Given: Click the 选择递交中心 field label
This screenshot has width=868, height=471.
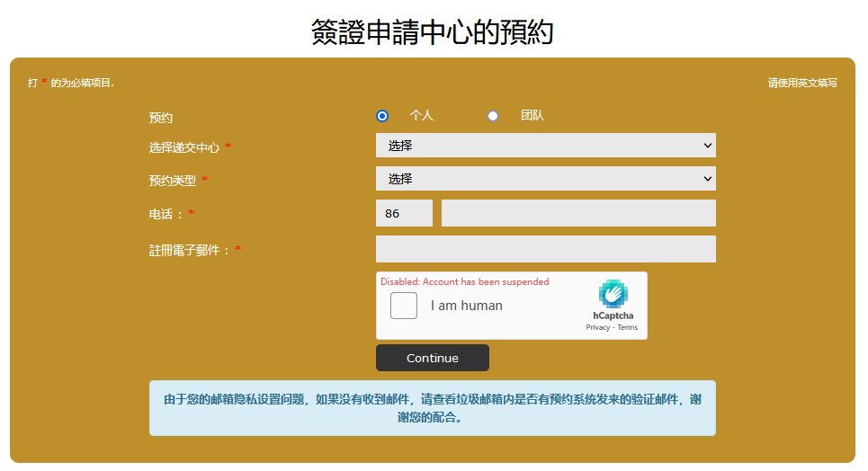Looking at the screenshot, I should (x=183, y=147).
